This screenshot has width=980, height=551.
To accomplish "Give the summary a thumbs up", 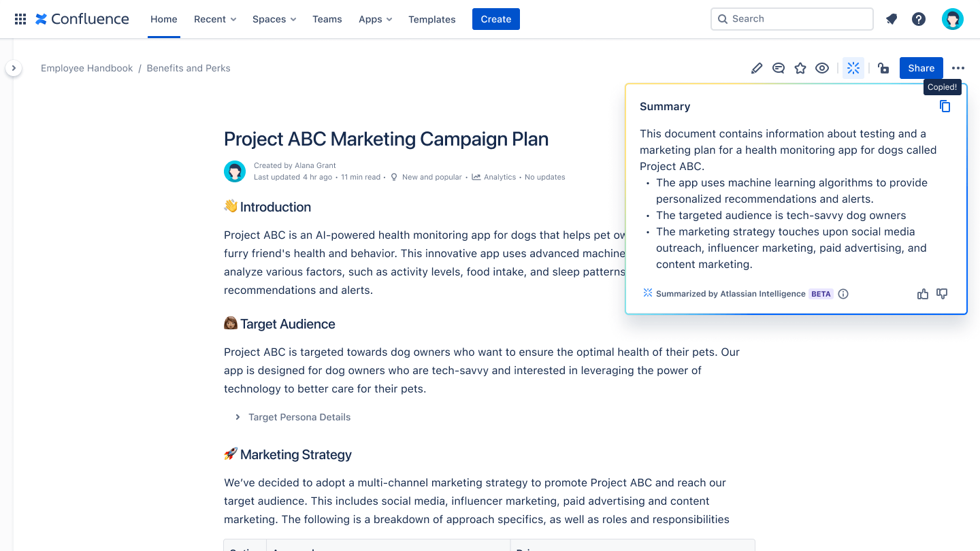I will [x=923, y=293].
